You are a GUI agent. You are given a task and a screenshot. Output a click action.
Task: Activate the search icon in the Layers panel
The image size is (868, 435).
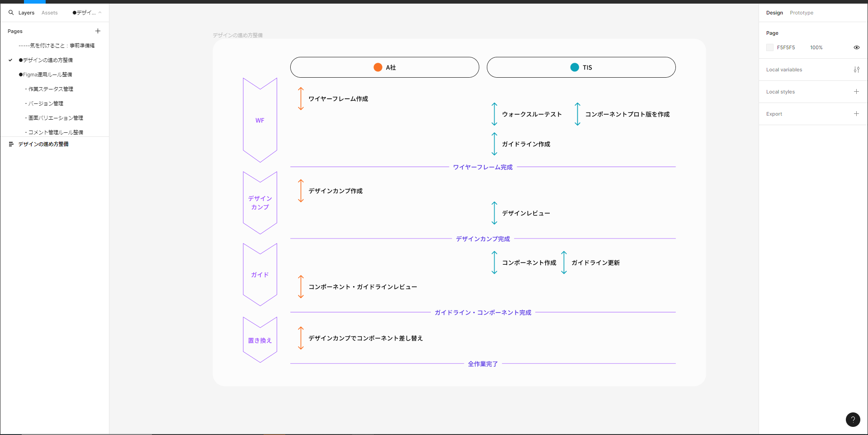coord(10,13)
